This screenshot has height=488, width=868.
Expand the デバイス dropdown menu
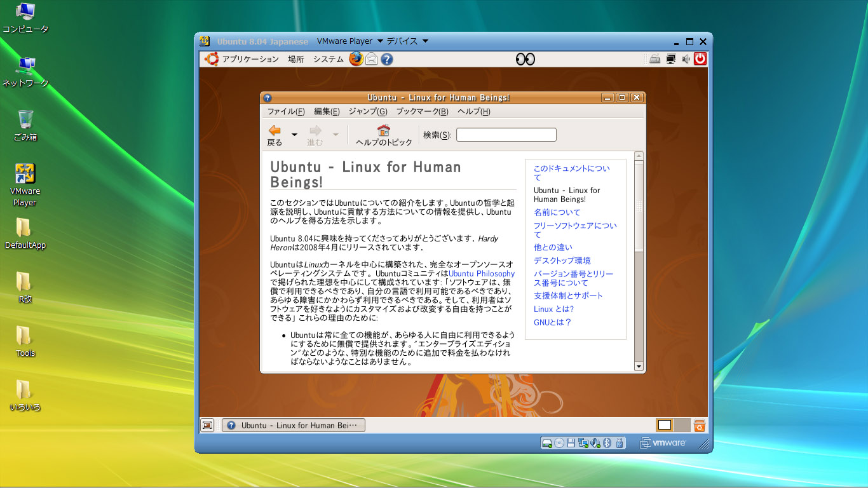(x=407, y=41)
